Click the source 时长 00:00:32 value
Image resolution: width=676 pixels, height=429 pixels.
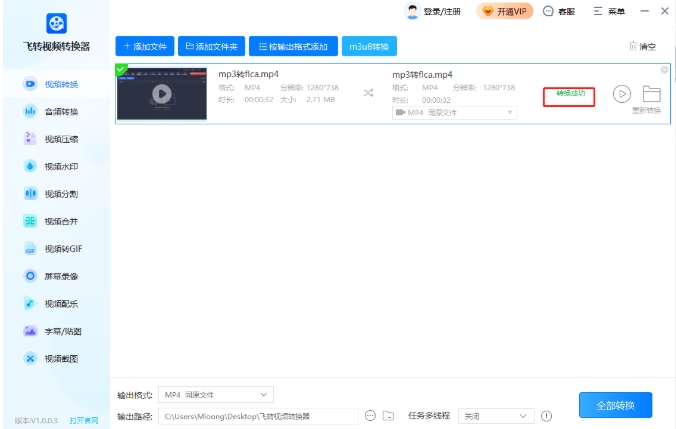(x=259, y=100)
